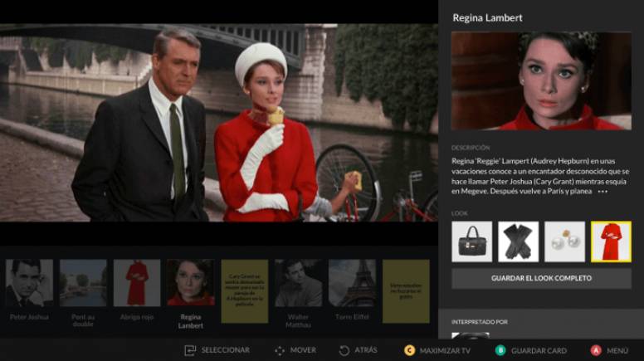Expand the description with the ellipsis
644x361 pixels.
[x=603, y=191]
